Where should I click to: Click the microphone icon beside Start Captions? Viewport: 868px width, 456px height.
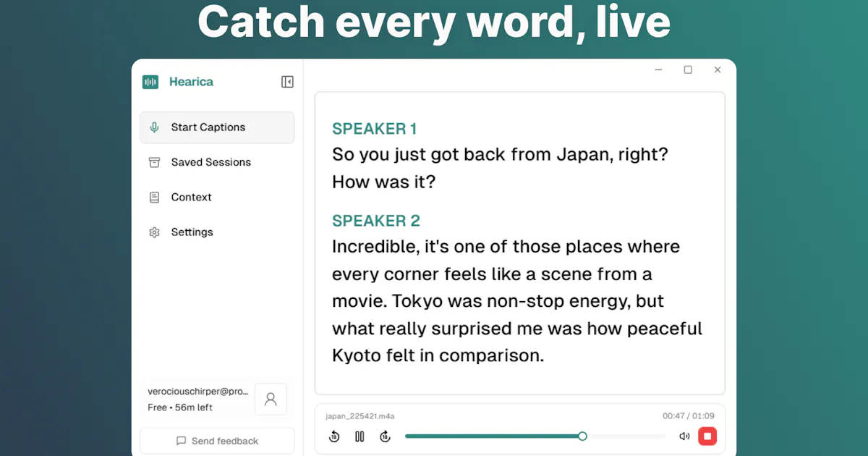(154, 127)
